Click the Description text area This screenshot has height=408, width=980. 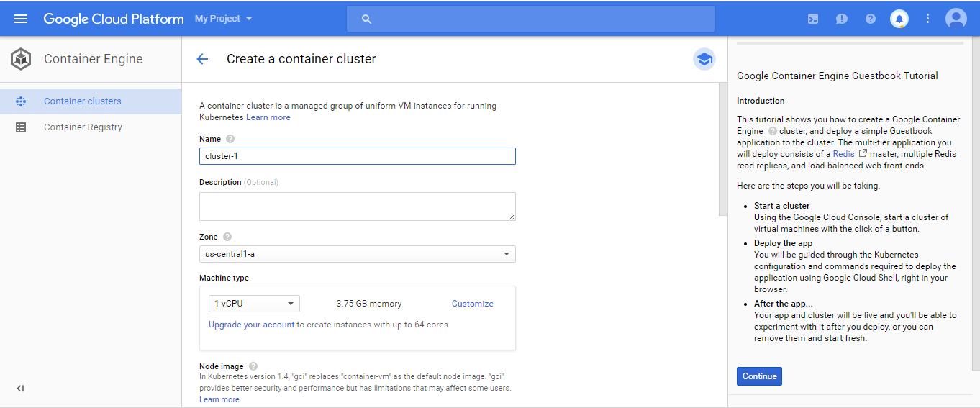[358, 207]
